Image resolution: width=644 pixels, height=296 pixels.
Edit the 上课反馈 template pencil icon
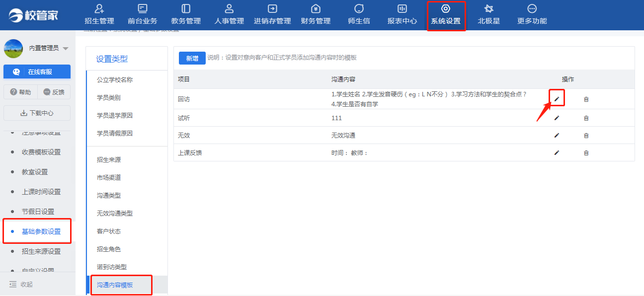[x=557, y=152]
